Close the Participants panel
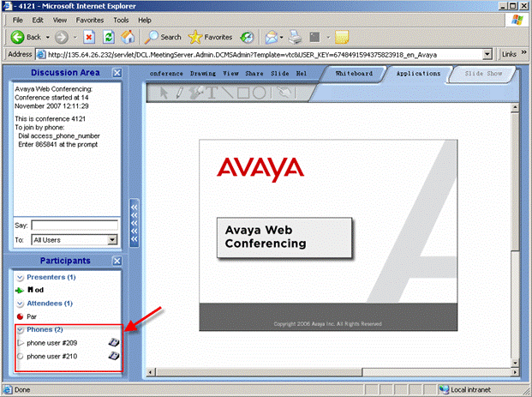 tap(117, 261)
